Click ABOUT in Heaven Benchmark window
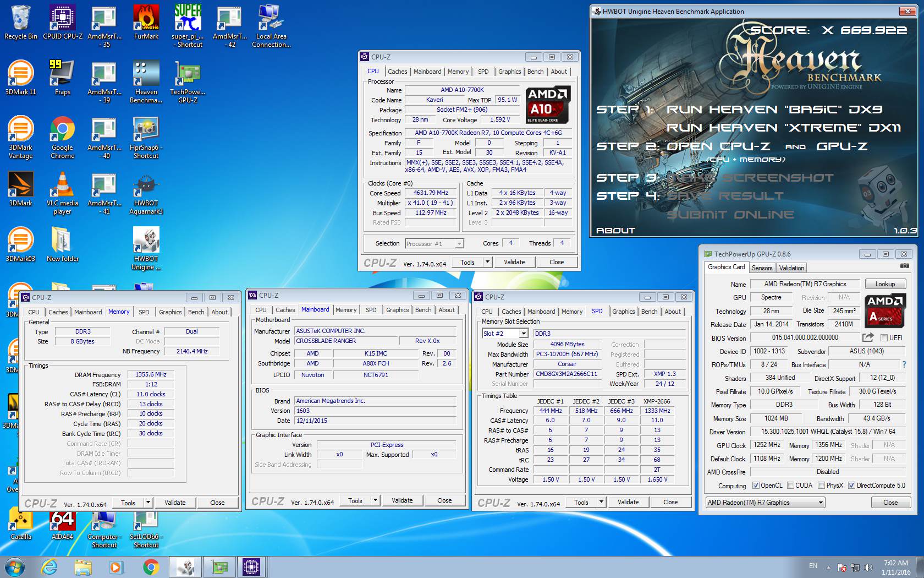 click(x=615, y=231)
